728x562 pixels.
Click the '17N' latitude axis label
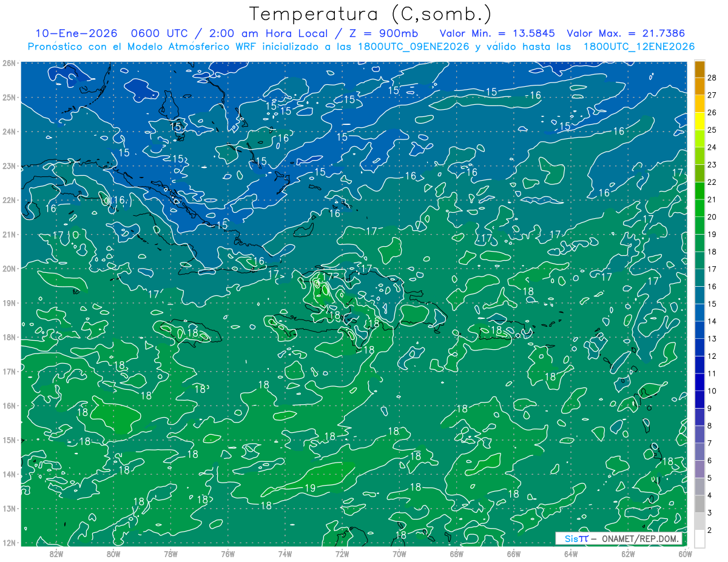pos(9,372)
